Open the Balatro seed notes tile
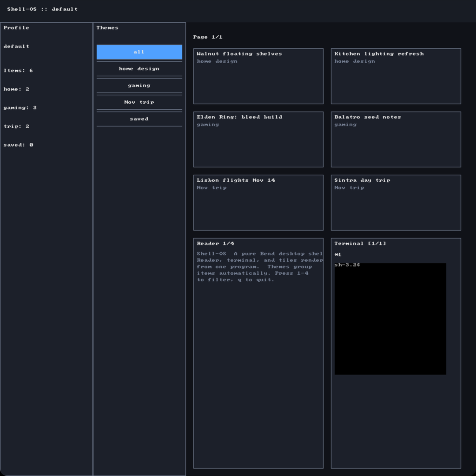The image size is (476, 476). click(x=396, y=139)
